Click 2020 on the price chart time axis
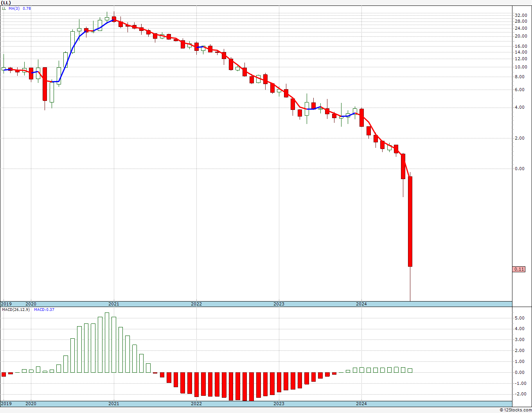 click(x=31, y=304)
